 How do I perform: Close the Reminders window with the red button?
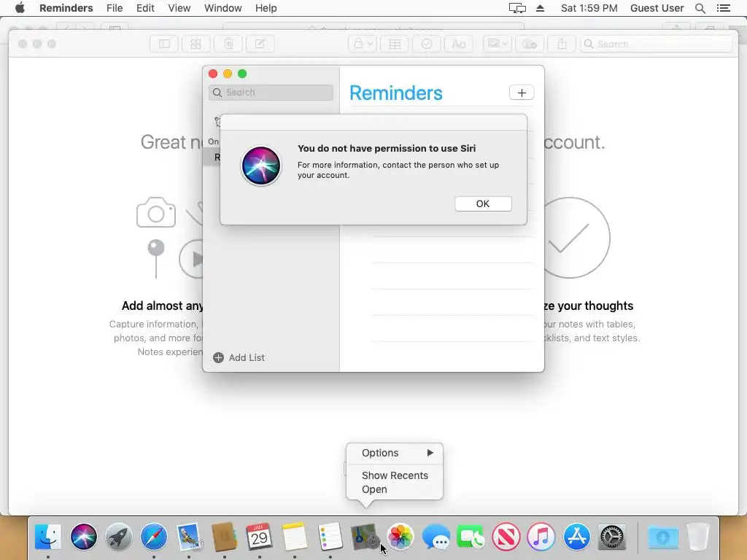pyautogui.click(x=213, y=74)
